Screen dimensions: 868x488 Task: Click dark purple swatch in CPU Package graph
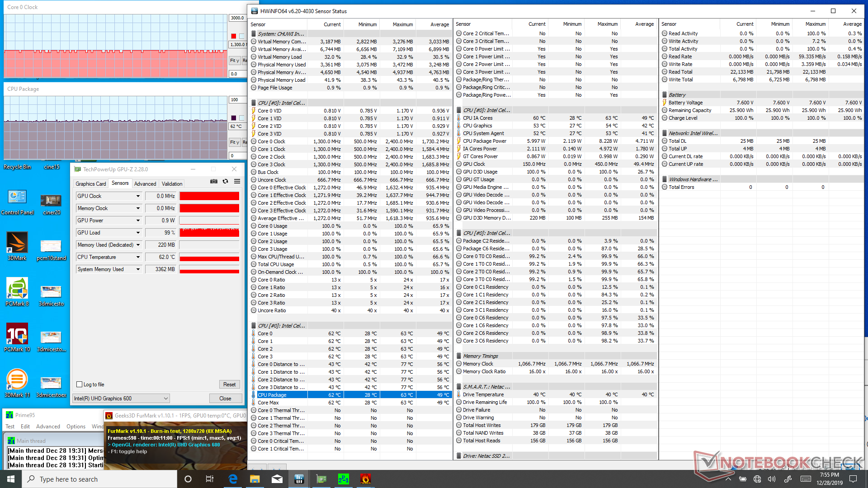click(x=233, y=118)
